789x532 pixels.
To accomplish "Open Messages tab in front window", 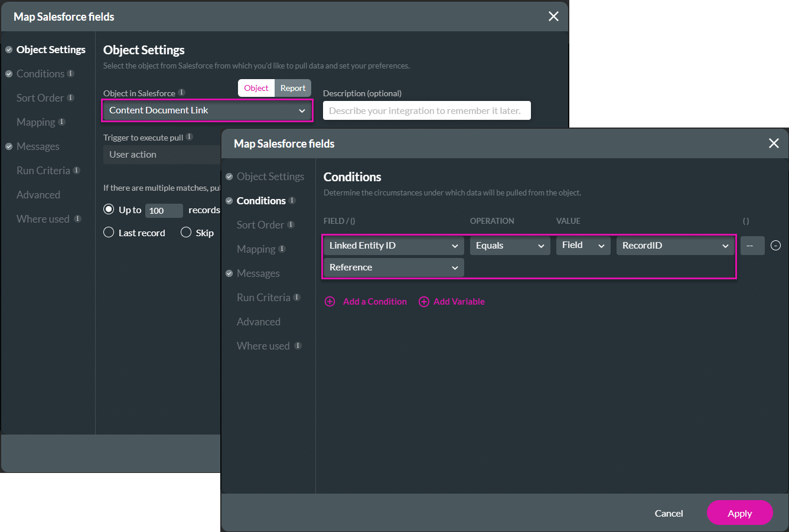I will point(258,273).
